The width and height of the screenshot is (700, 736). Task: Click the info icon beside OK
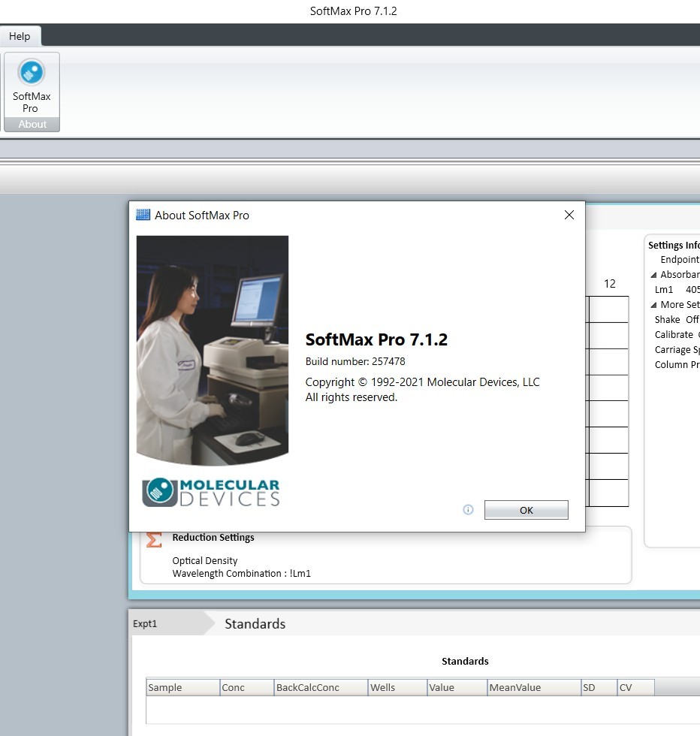[x=468, y=510]
